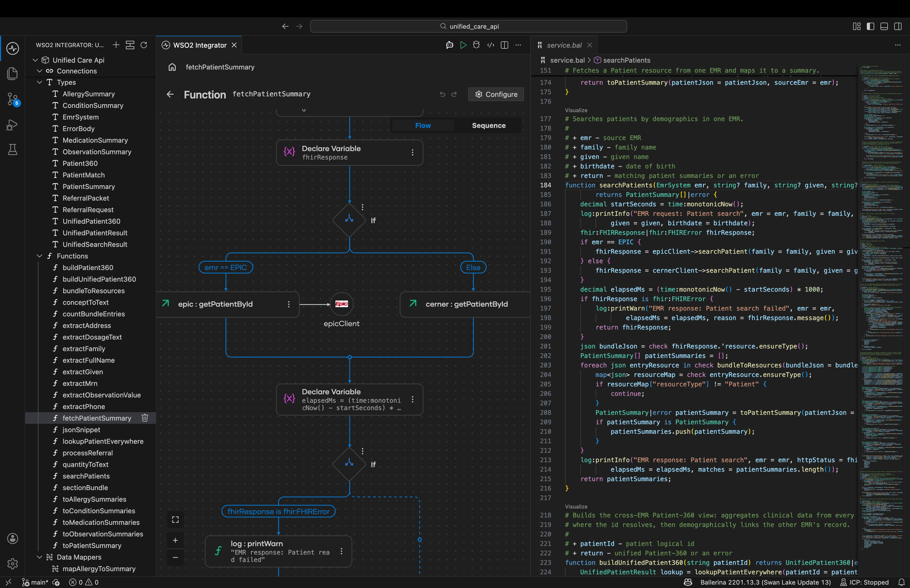This screenshot has width=910, height=588.
Task: Select the emr == EPIC condition label
Action: [x=226, y=268]
